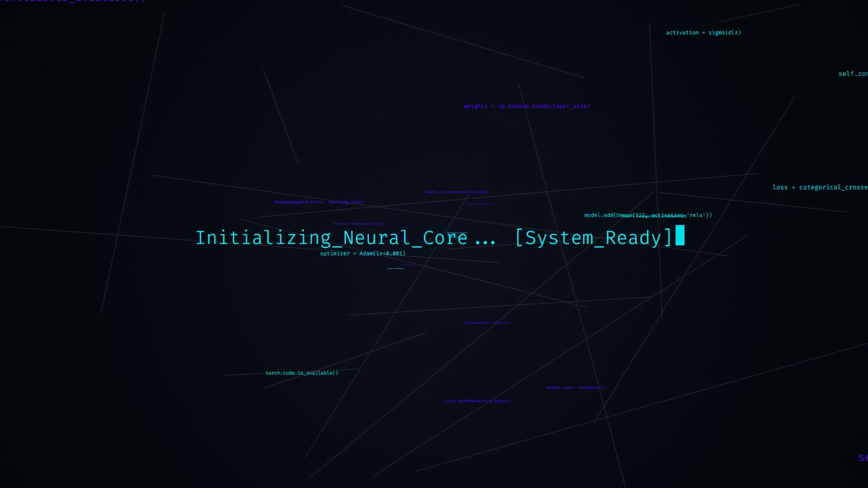Click the closing bracket after System_Ready
The image size is (868, 488).
coord(667,238)
